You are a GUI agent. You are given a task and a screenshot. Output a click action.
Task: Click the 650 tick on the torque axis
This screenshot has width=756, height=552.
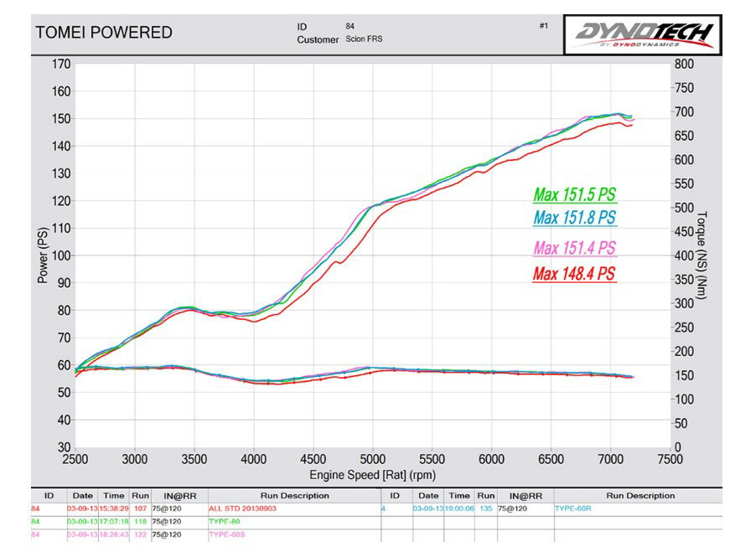(x=684, y=136)
